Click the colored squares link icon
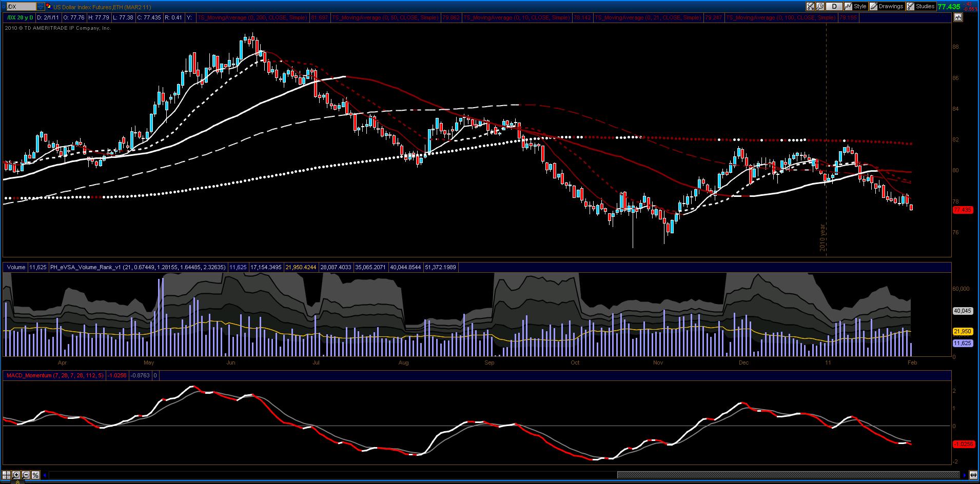The width and height of the screenshot is (980, 484). click(x=49, y=7)
